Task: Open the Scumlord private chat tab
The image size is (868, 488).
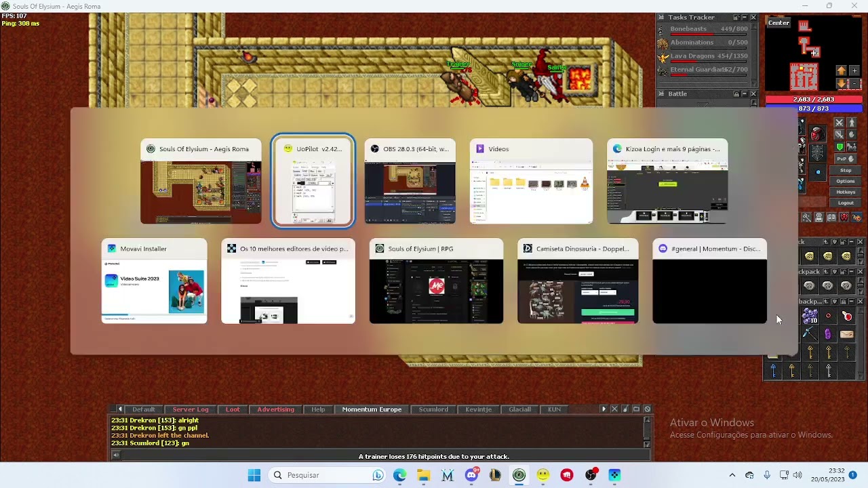Action: coord(433,409)
